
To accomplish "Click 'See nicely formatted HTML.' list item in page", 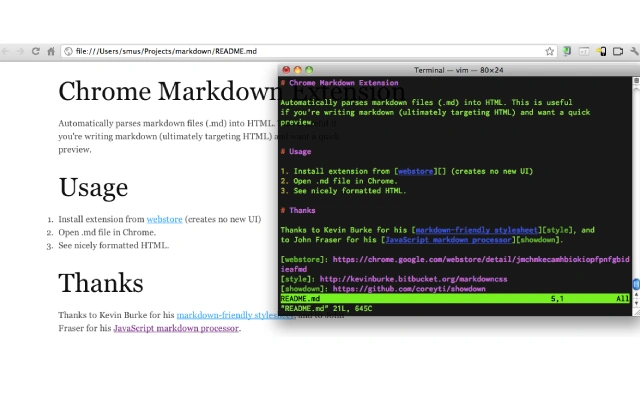I will pos(113,245).
